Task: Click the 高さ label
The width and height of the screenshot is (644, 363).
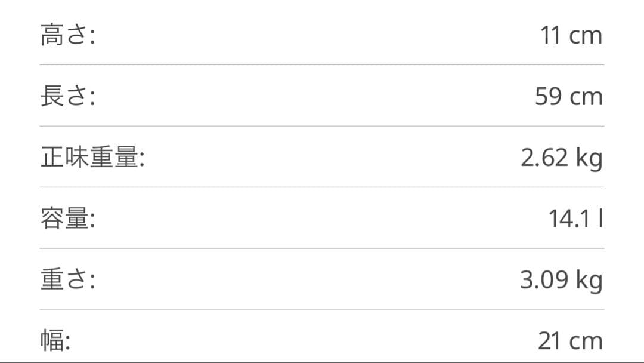Action: [68, 36]
